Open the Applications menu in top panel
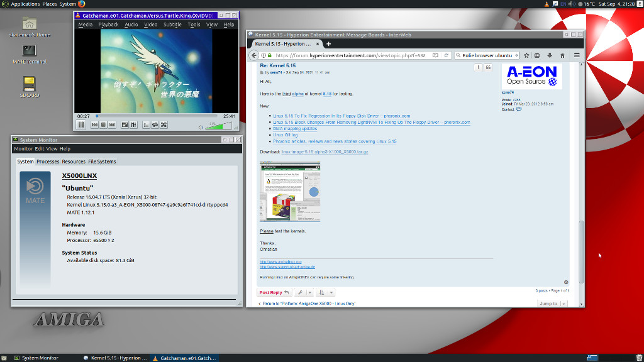The width and height of the screenshot is (644, 362). [25, 4]
